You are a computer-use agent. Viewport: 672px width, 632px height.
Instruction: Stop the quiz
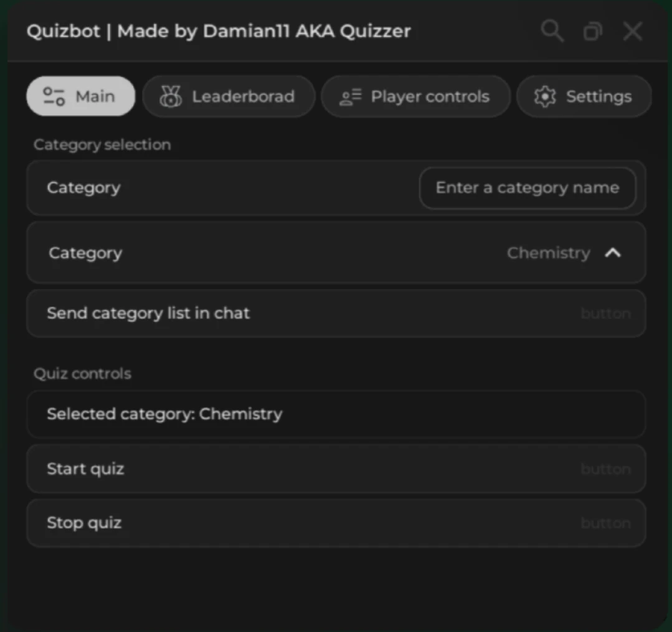[x=336, y=523]
